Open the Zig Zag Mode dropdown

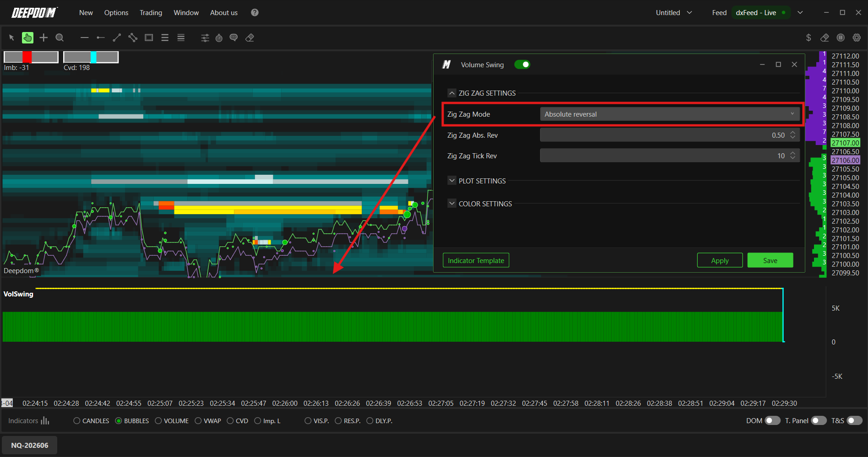click(x=670, y=114)
